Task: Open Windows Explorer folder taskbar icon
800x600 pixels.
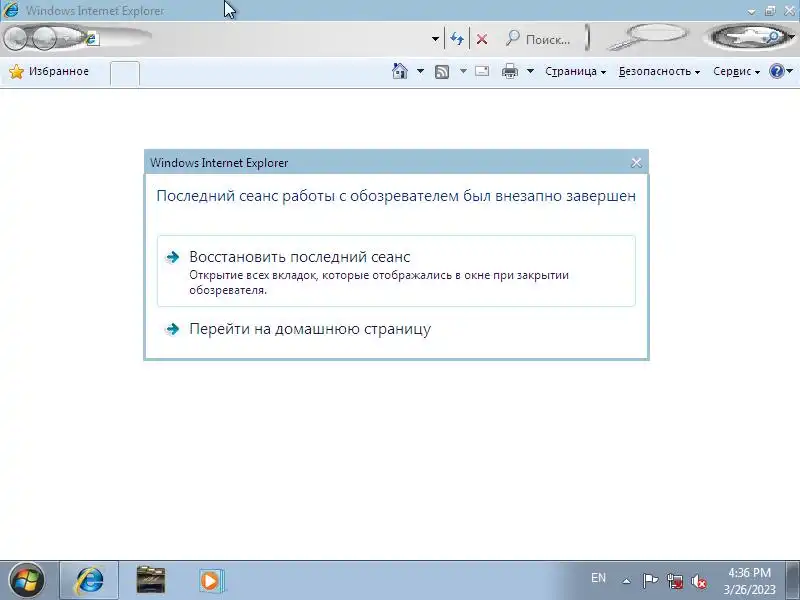Action: tap(151, 580)
